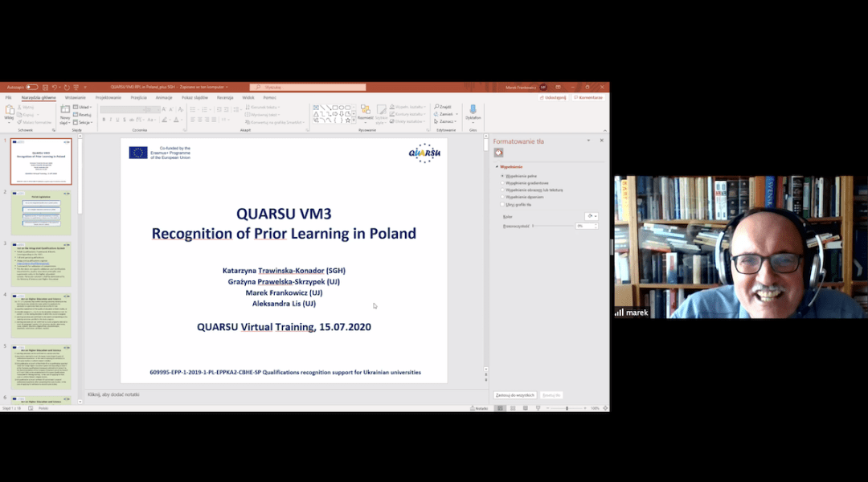The height and width of the screenshot is (482, 868).
Task: Switch to the Pokaz slajdów tab
Action: pos(194,97)
